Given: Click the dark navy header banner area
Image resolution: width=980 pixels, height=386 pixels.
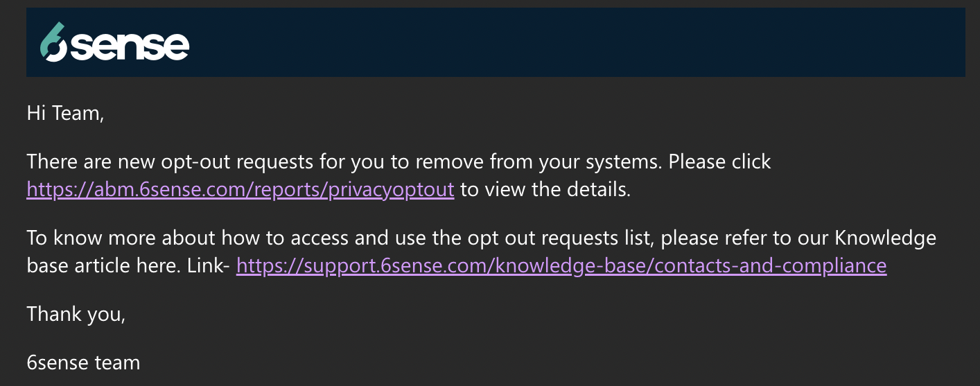Looking at the screenshot, I should tap(496, 42).
